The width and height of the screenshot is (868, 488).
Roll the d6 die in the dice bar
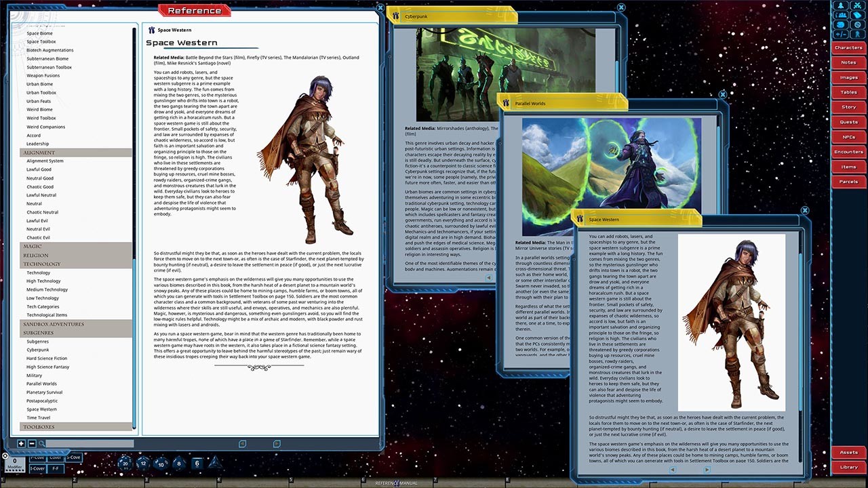click(197, 463)
